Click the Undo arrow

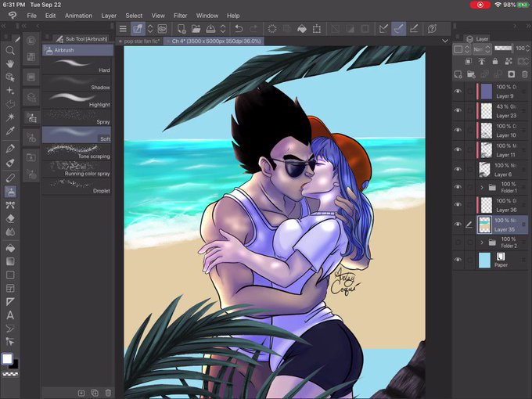[239, 29]
